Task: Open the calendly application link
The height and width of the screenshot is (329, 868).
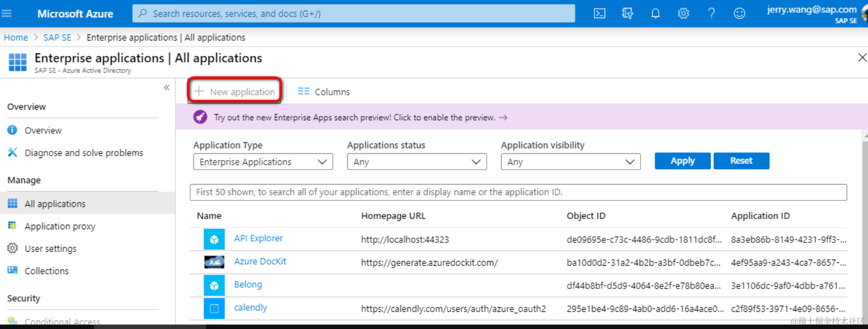Action: (250, 308)
